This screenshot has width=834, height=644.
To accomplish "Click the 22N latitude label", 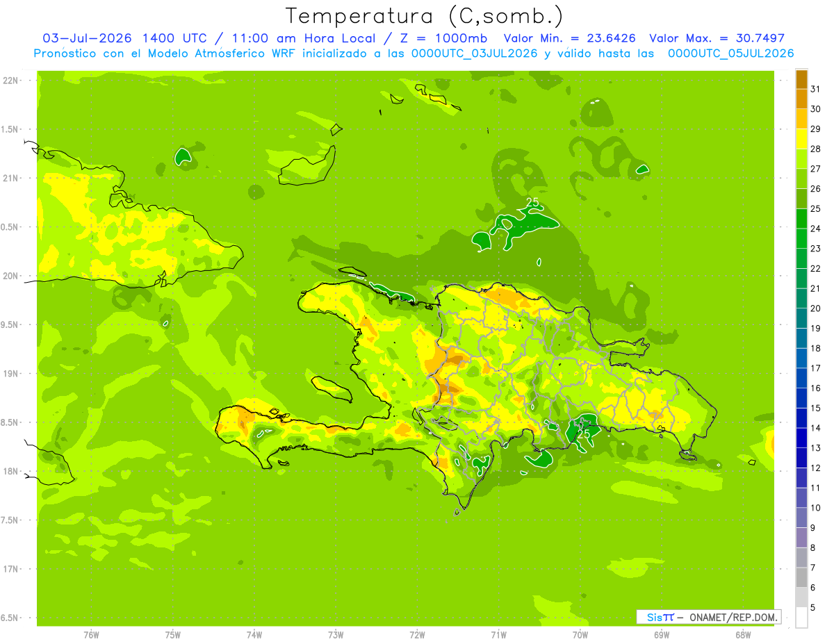I will (12, 81).
